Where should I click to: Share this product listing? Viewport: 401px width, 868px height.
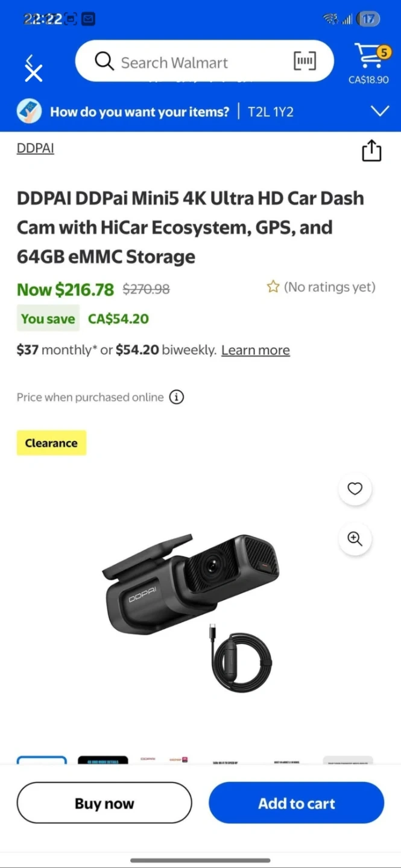pyautogui.click(x=371, y=151)
